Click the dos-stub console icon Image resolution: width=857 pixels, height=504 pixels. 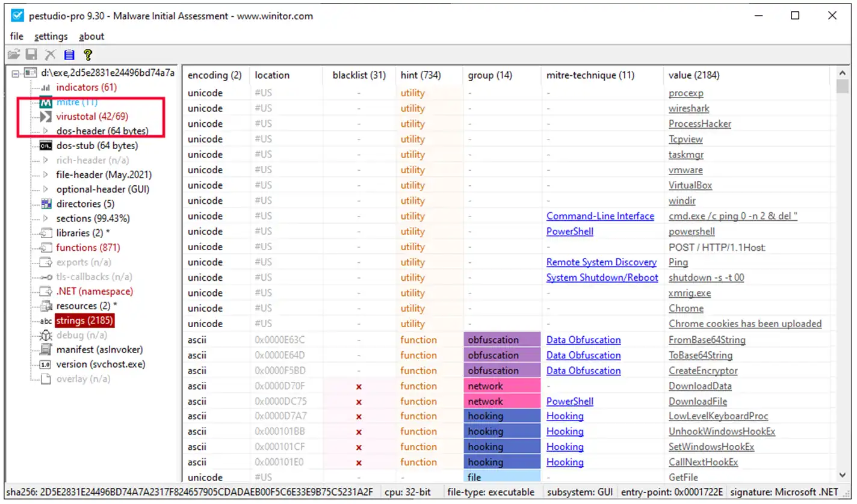46,146
